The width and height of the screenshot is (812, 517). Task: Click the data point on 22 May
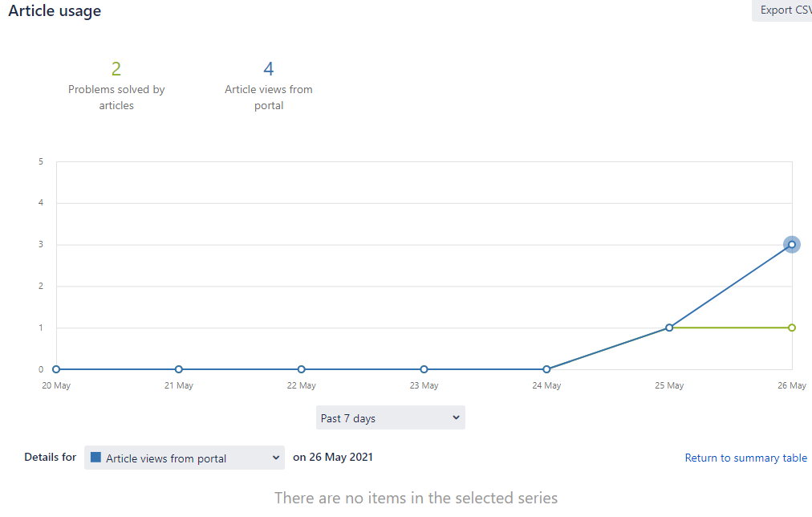click(301, 369)
